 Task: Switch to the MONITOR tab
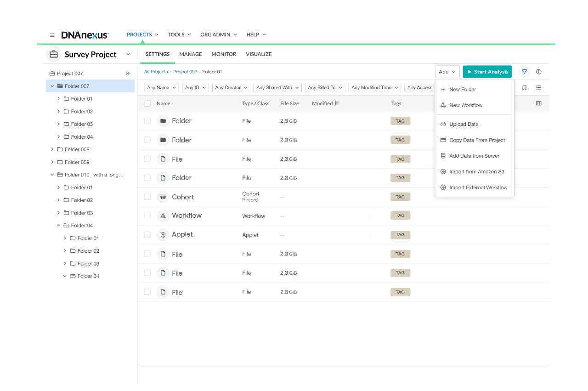tap(224, 54)
